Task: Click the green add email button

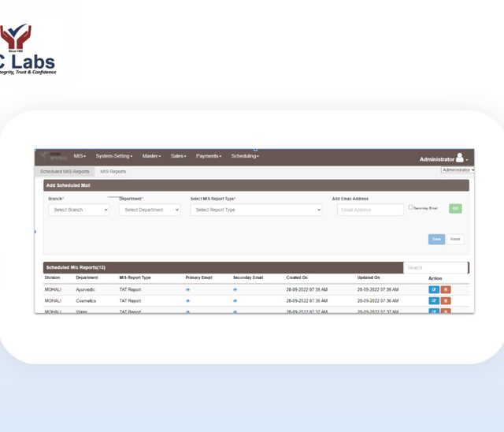Action: pyautogui.click(x=455, y=208)
